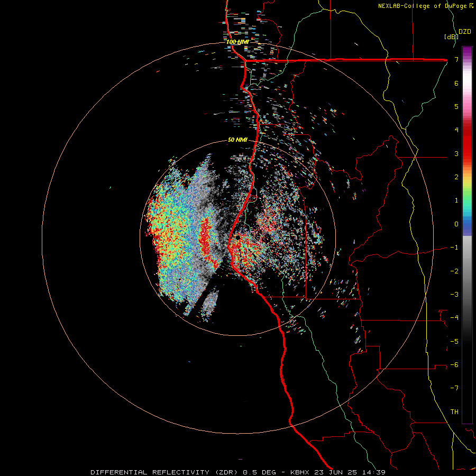Click the -1 value on color scale
476x476 pixels.
[x=454, y=248]
